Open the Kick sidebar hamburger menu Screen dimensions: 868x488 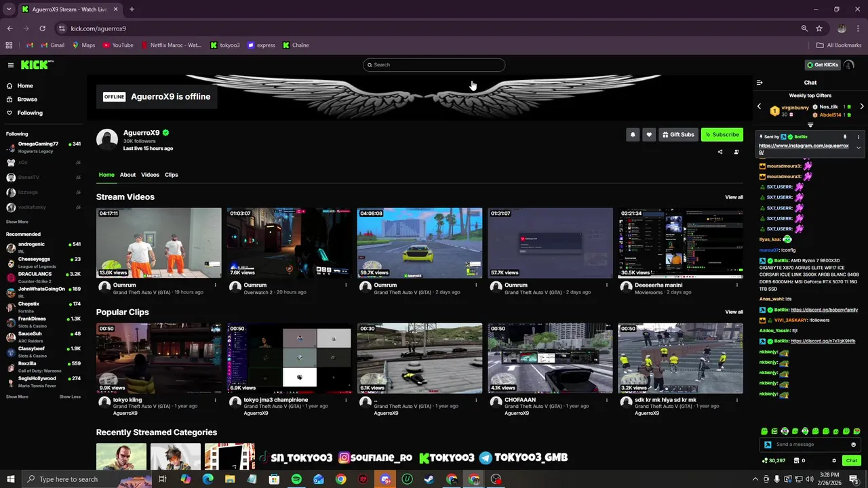coord(11,65)
